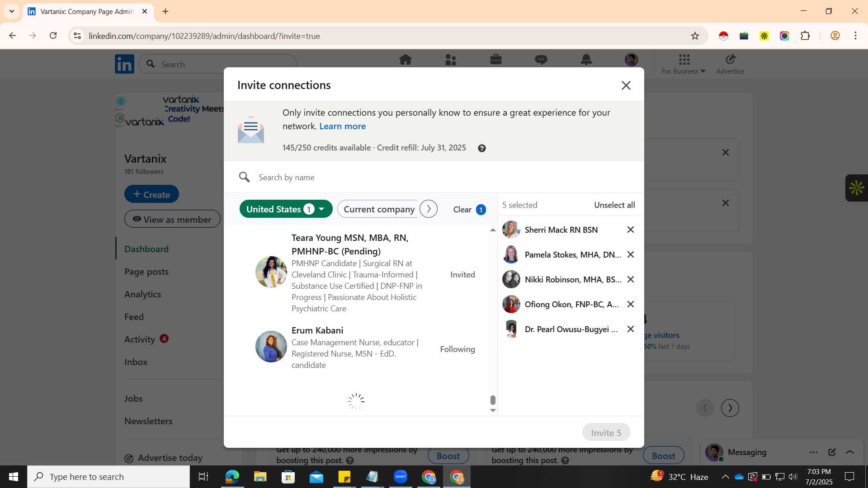This screenshot has height=488, width=868.
Task: Select Teara Young's profile photo
Action: tap(271, 272)
